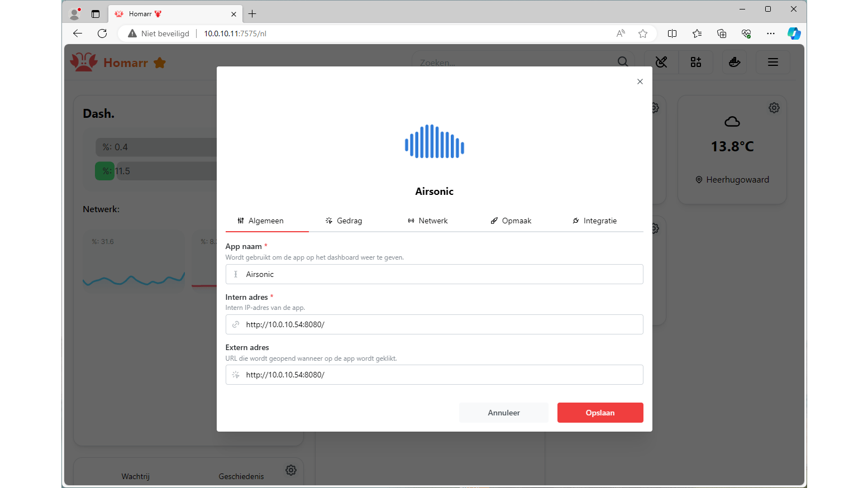Reload the page with the refresh icon
The width and height of the screenshot is (868, 488).
pyautogui.click(x=102, y=34)
